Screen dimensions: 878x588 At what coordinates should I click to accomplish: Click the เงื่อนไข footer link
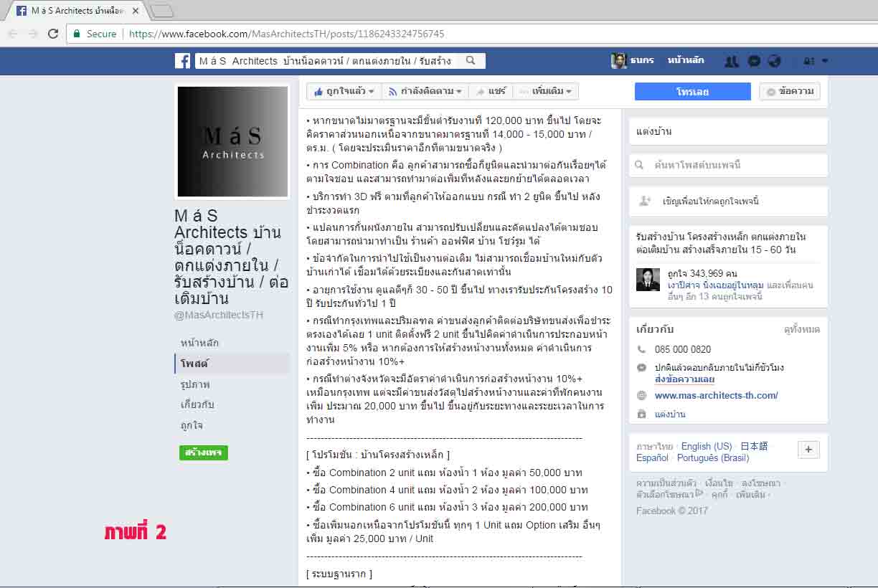pyautogui.click(x=719, y=483)
